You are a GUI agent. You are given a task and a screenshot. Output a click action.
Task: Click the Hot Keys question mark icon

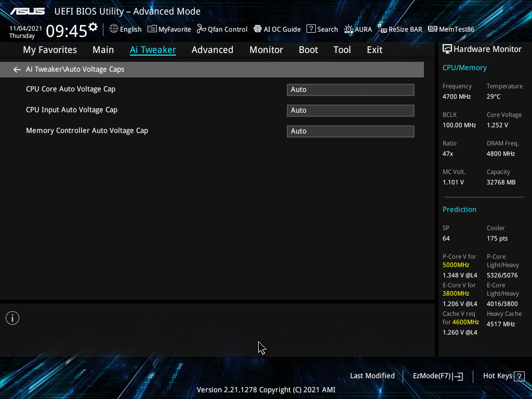pos(519,376)
